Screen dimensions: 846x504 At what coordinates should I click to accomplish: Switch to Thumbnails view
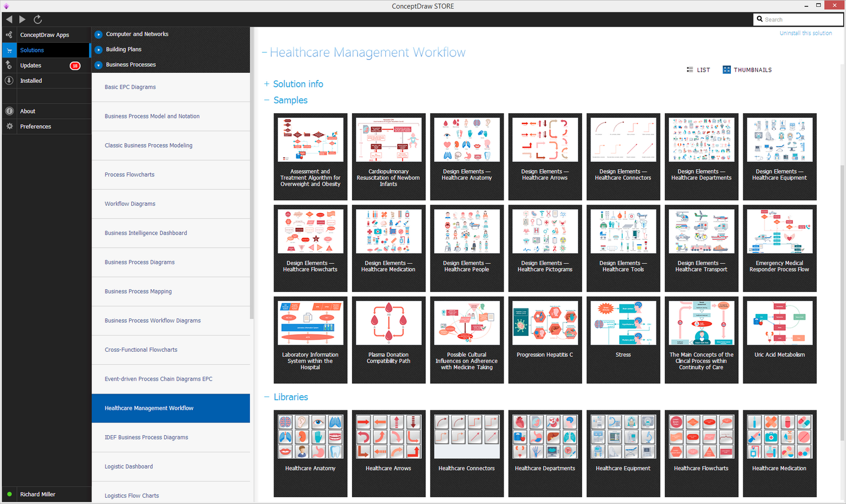[747, 70]
